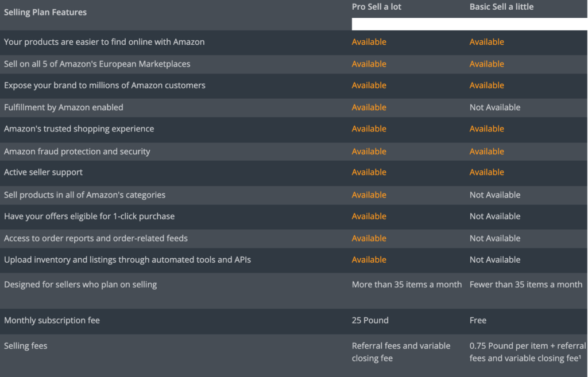Click Pro "Available" for Active seller support
The width and height of the screenshot is (588, 377).
coord(369,172)
